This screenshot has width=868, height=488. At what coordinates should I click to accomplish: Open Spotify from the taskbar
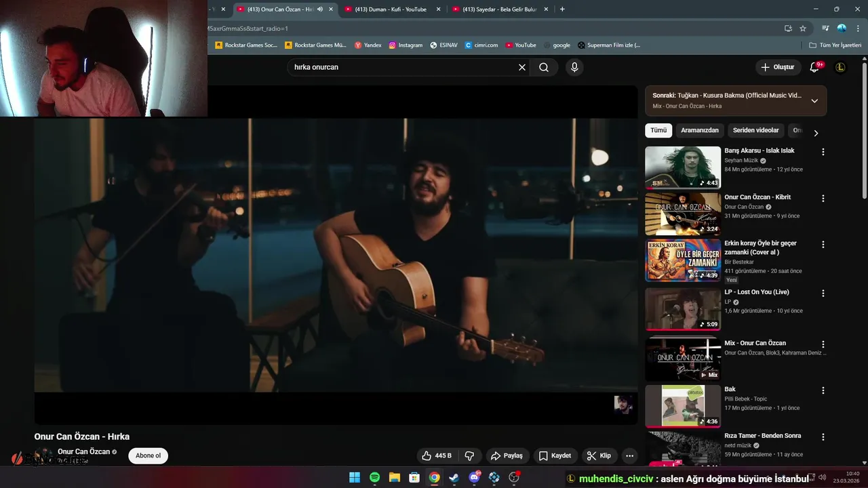click(x=374, y=478)
